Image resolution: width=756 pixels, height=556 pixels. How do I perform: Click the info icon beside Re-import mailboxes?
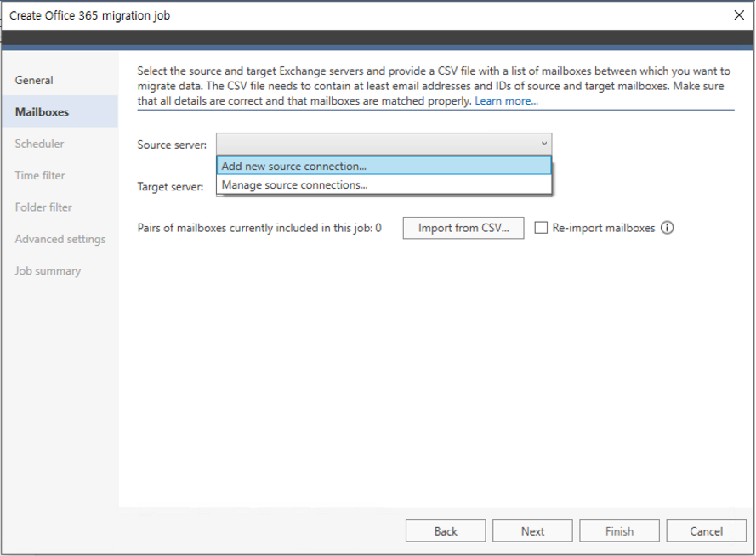pos(668,227)
